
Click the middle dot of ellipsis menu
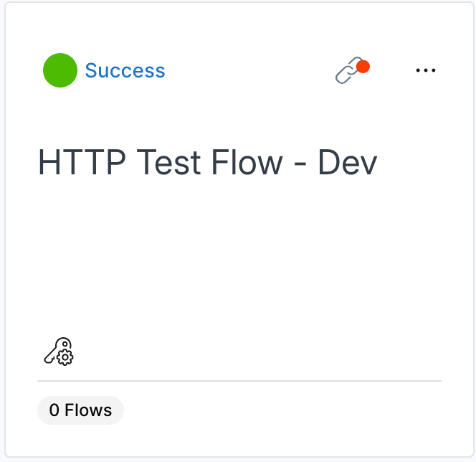[x=426, y=70]
